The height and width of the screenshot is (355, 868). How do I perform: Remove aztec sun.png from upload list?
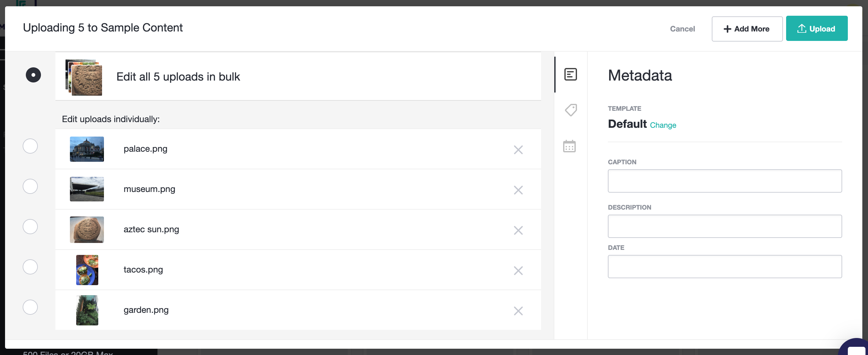(518, 230)
